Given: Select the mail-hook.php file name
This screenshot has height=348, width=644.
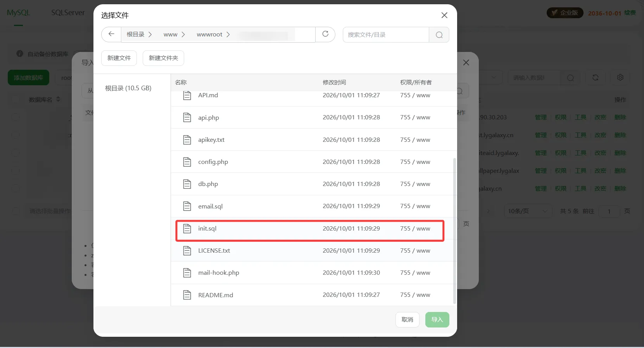Looking at the screenshot, I should (219, 273).
